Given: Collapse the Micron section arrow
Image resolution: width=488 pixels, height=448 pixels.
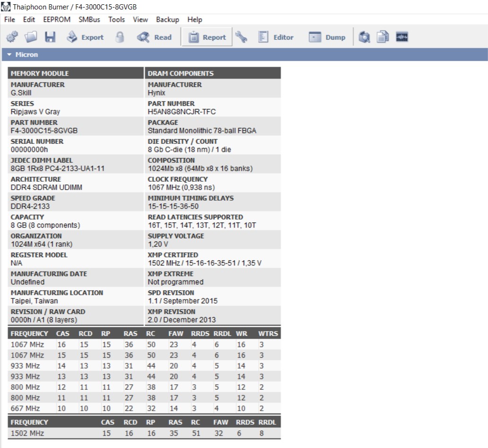Looking at the screenshot, I should (9, 54).
